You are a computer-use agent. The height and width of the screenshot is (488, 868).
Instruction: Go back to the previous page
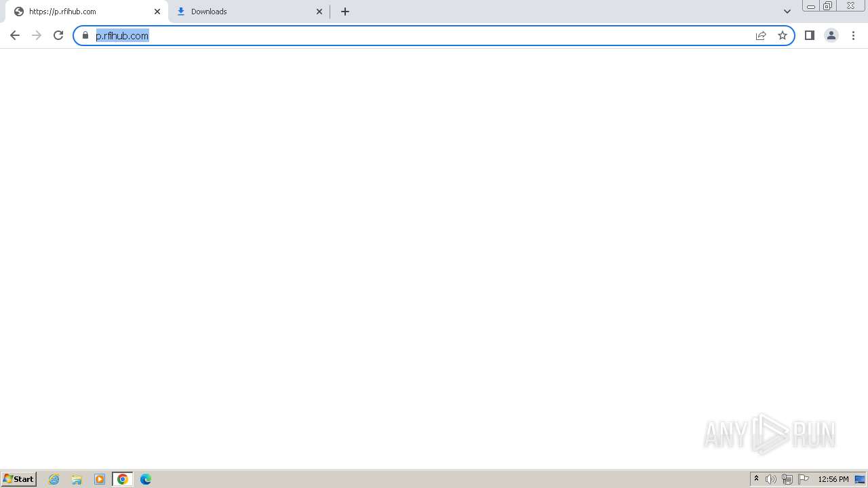pos(15,35)
